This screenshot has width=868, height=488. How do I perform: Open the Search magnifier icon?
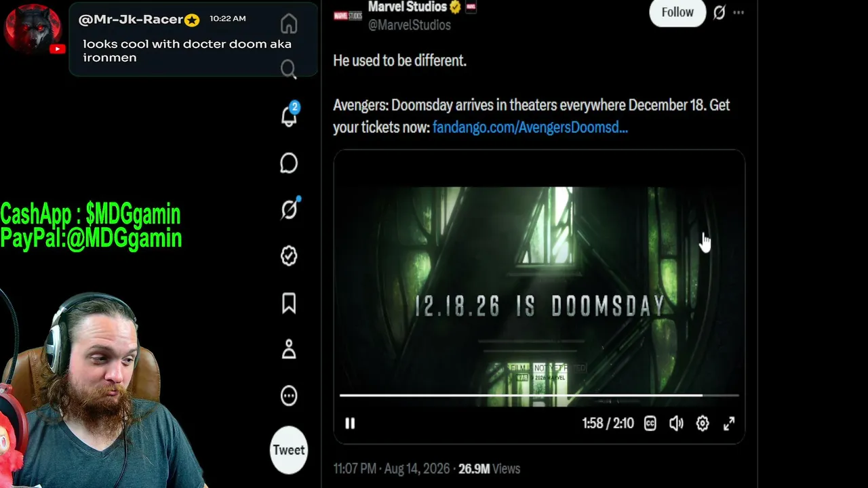tap(289, 69)
